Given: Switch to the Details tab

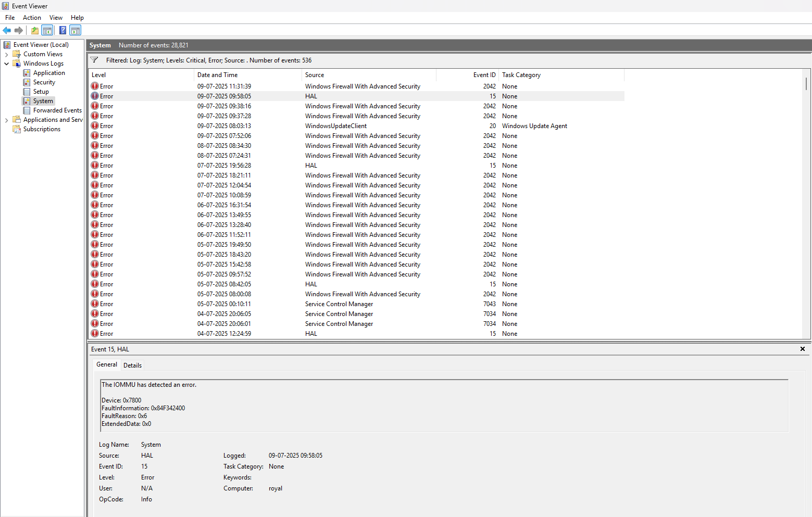Looking at the screenshot, I should [x=132, y=365].
